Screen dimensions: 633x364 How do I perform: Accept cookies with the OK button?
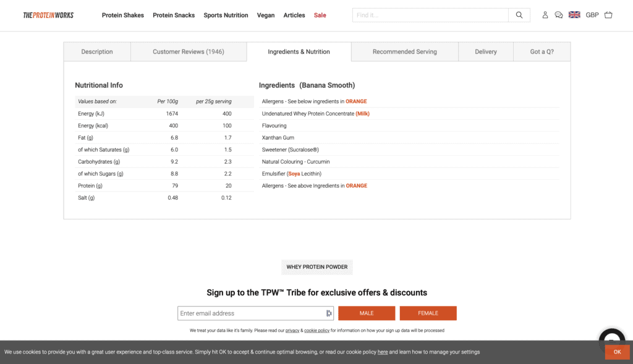pyautogui.click(x=617, y=352)
